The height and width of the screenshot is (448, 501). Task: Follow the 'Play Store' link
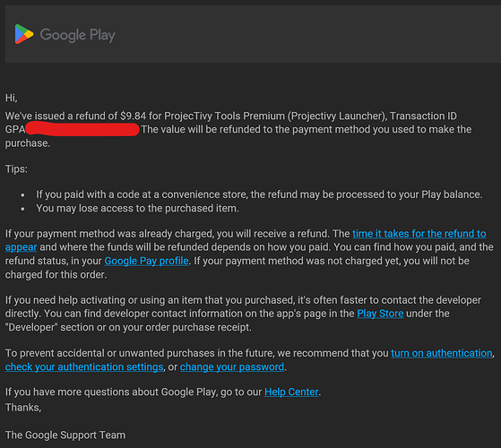click(380, 314)
